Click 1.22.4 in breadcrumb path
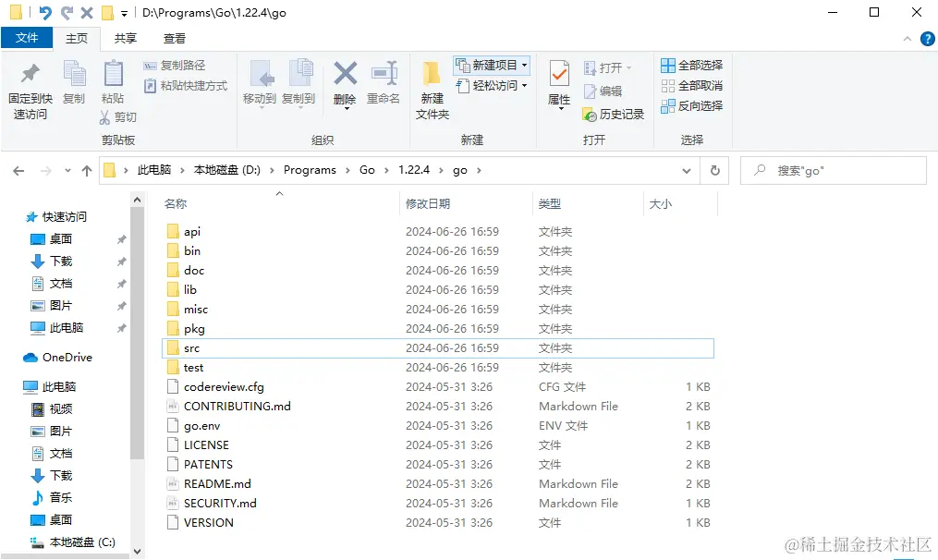This screenshot has width=938, height=560. [x=414, y=170]
